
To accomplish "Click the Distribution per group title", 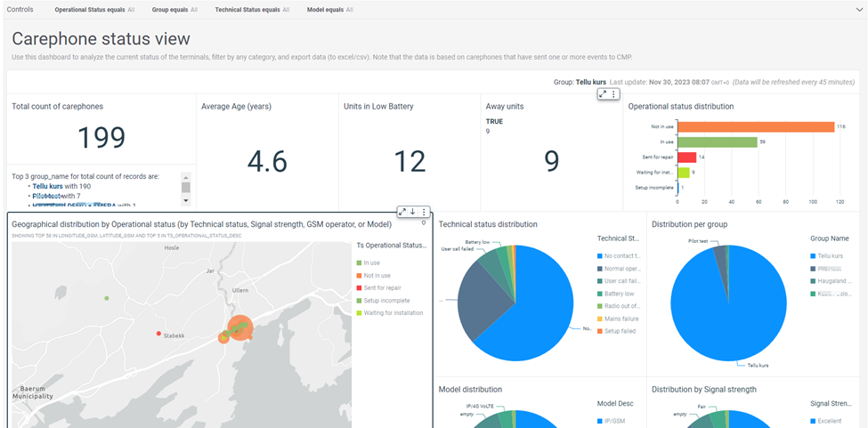I will [x=690, y=224].
